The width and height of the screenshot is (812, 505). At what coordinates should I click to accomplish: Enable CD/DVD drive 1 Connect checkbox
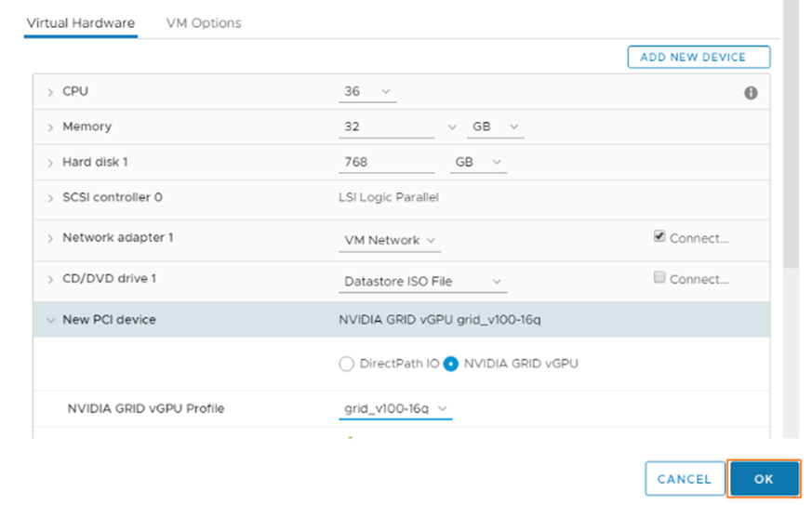click(659, 278)
